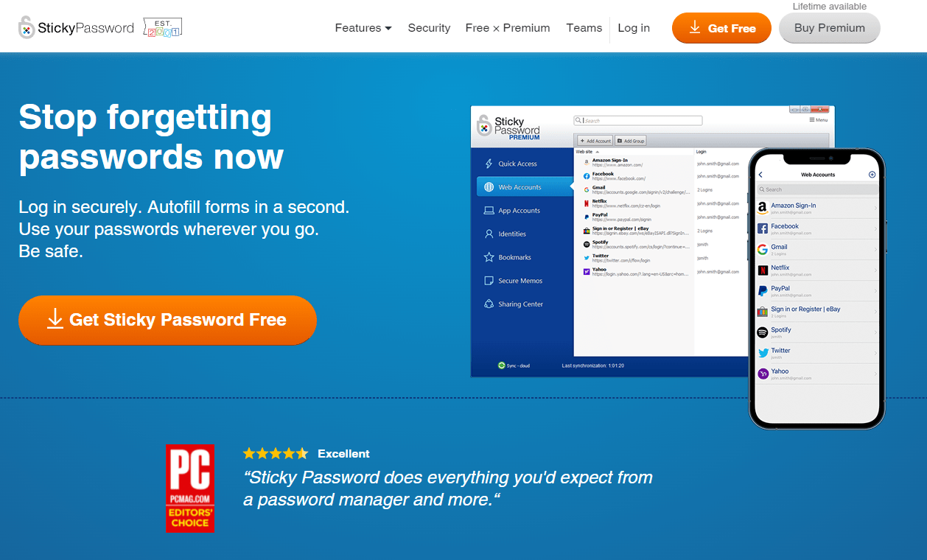The width and height of the screenshot is (927, 560).
Task: Tap Gmail entry on the phone
Action: click(817, 249)
